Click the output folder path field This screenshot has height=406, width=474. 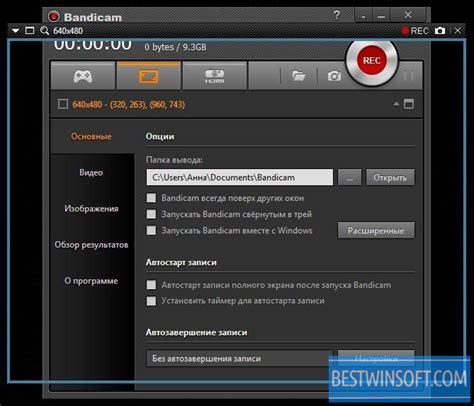(x=240, y=177)
